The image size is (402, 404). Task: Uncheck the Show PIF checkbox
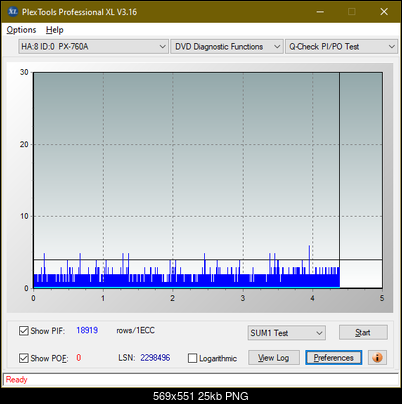(x=24, y=331)
